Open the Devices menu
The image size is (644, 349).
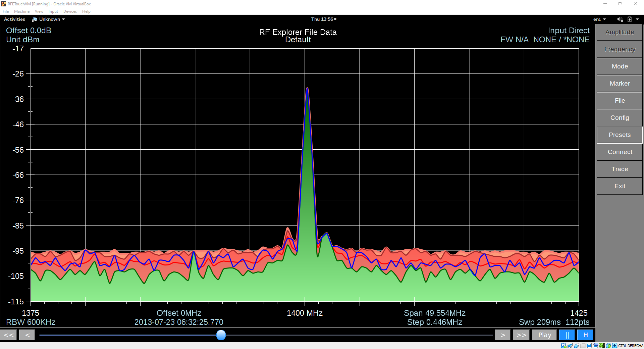coord(70,11)
